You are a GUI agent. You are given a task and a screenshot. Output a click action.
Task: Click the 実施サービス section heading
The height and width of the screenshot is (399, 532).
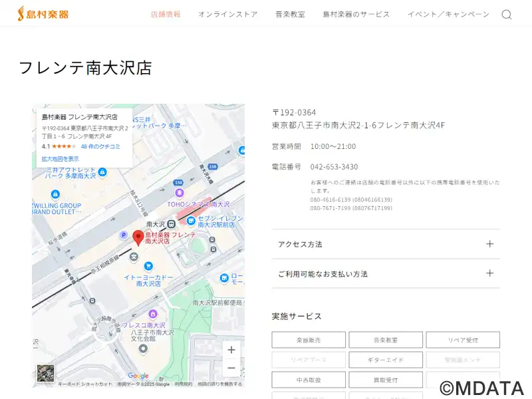(x=297, y=317)
